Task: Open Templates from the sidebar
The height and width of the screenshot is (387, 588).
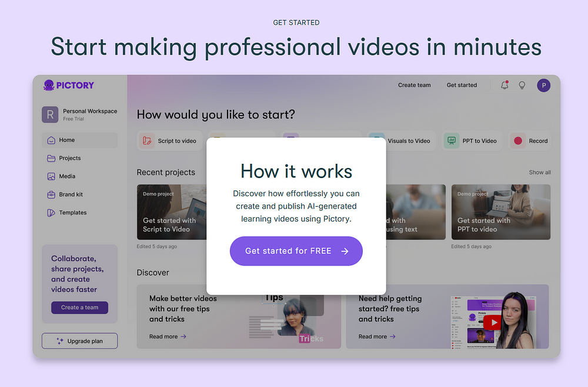Action: point(79,213)
